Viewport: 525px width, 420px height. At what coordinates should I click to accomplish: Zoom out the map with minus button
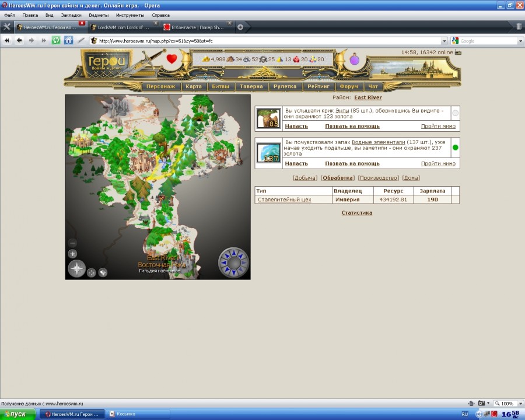pyautogui.click(x=73, y=243)
